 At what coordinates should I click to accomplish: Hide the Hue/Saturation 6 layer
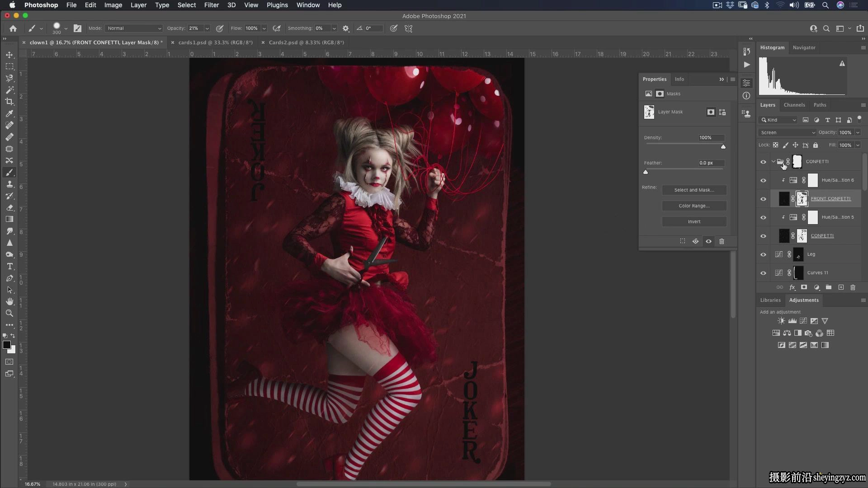tap(764, 180)
